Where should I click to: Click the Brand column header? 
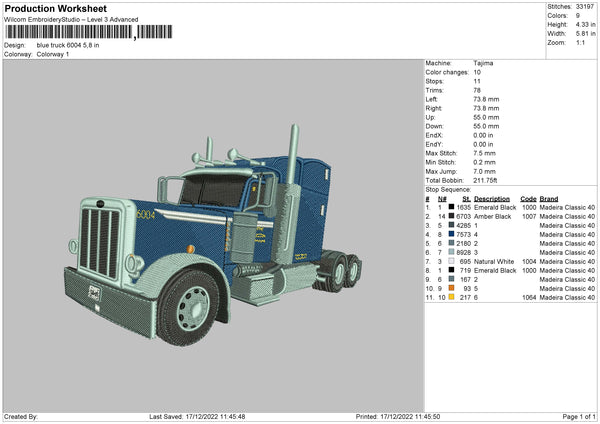point(549,197)
